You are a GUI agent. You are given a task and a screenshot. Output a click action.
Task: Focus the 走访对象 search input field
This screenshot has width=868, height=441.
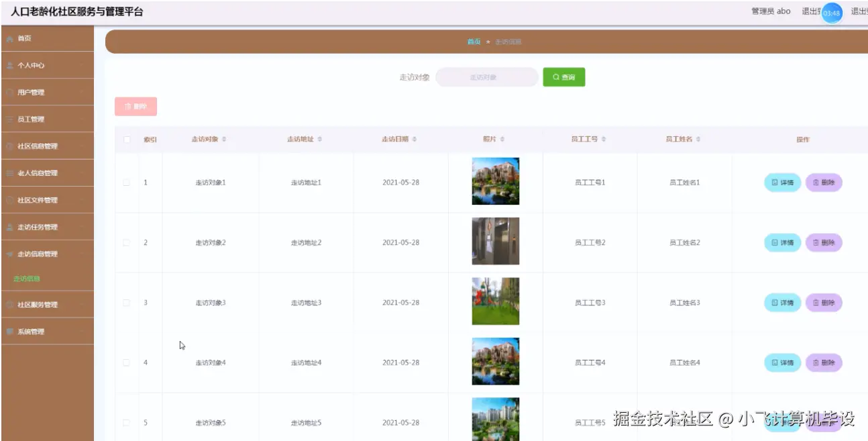coord(487,77)
